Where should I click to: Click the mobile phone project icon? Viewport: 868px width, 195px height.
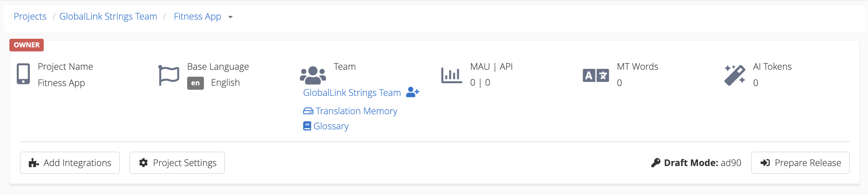tap(23, 74)
